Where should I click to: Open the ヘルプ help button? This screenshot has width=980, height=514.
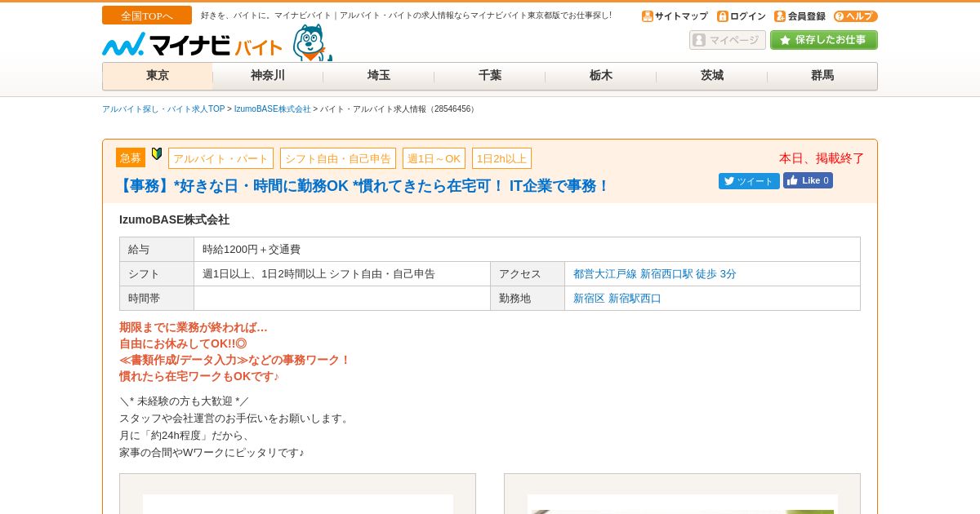click(855, 16)
